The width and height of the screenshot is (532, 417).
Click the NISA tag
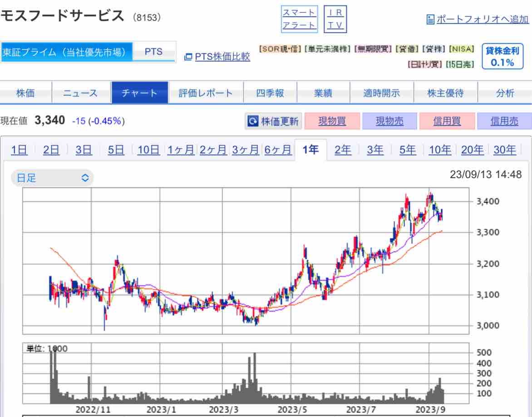pos(462,49)
